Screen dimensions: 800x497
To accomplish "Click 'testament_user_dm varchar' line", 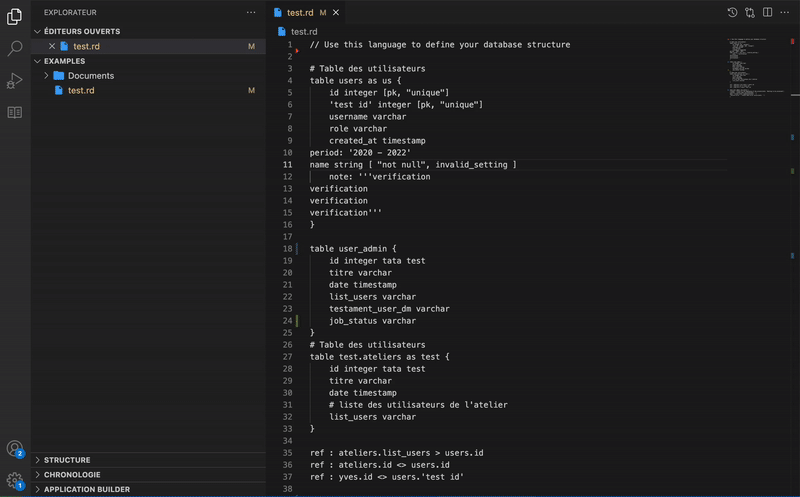I will click(x=389, y=309).
